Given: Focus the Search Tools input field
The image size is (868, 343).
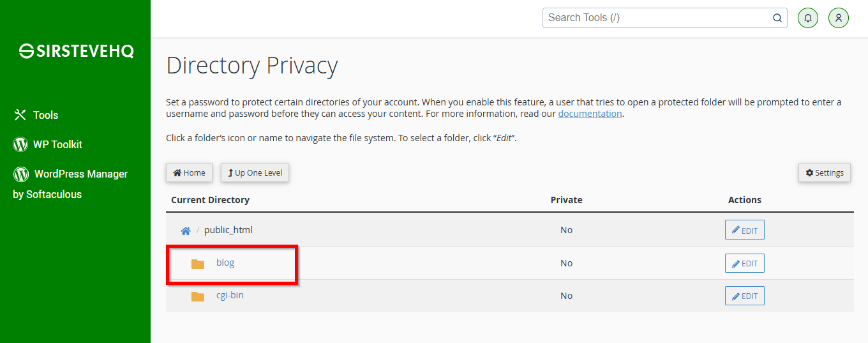Looking at the screenshot, I should pyautogui.click(x=657, y=18).
